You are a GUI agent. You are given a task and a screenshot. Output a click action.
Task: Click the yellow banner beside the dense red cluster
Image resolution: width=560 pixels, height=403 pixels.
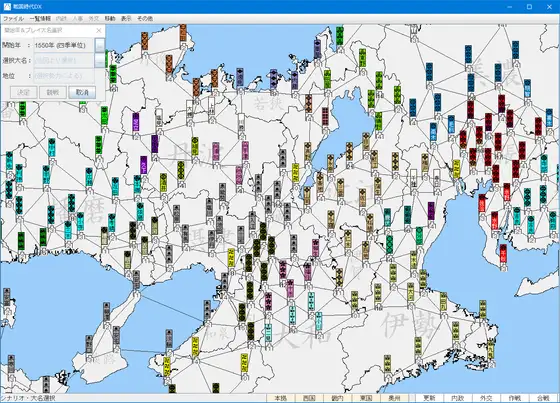(456, 169)
